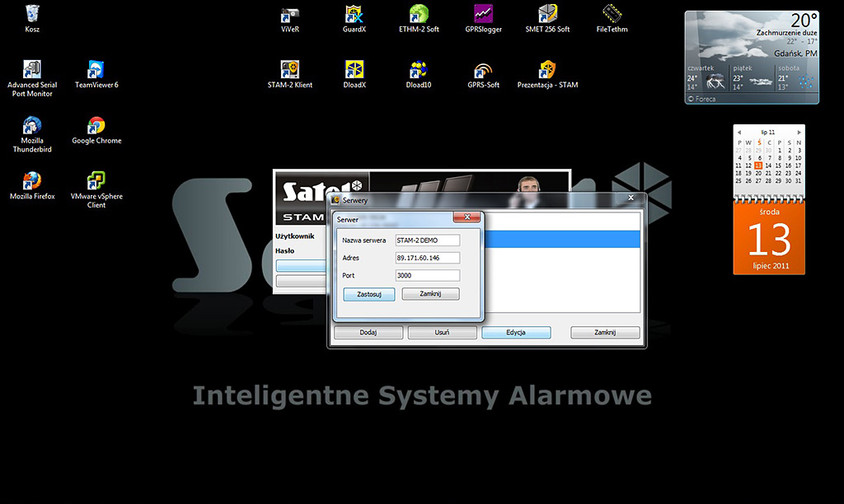Select the GPRSlogger desktop icon
The height and width of the screenshot is (504, 844).
[x=483, y=15]
